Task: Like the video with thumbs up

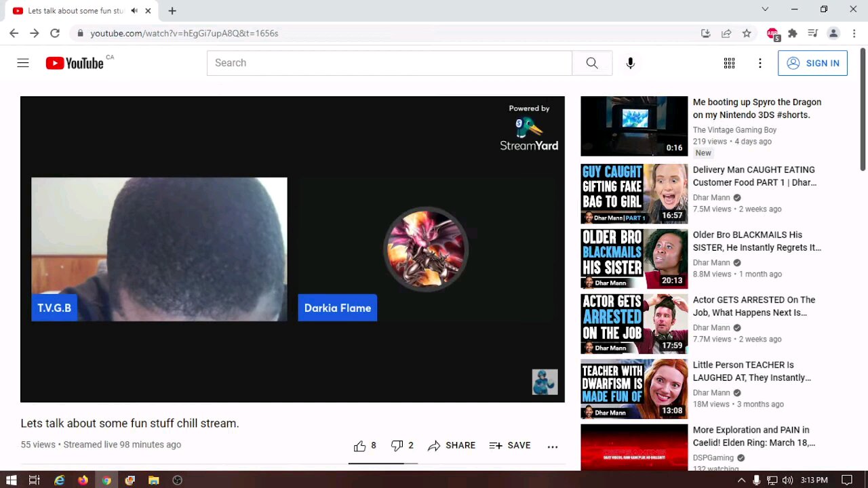Action: pyautogui.click(x=365, y=445)
